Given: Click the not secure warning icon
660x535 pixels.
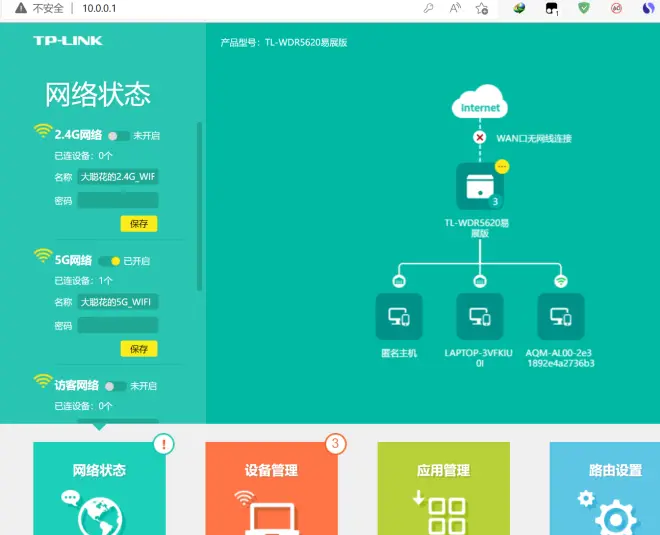Looking at the screenshot, I should pos(21,8).
